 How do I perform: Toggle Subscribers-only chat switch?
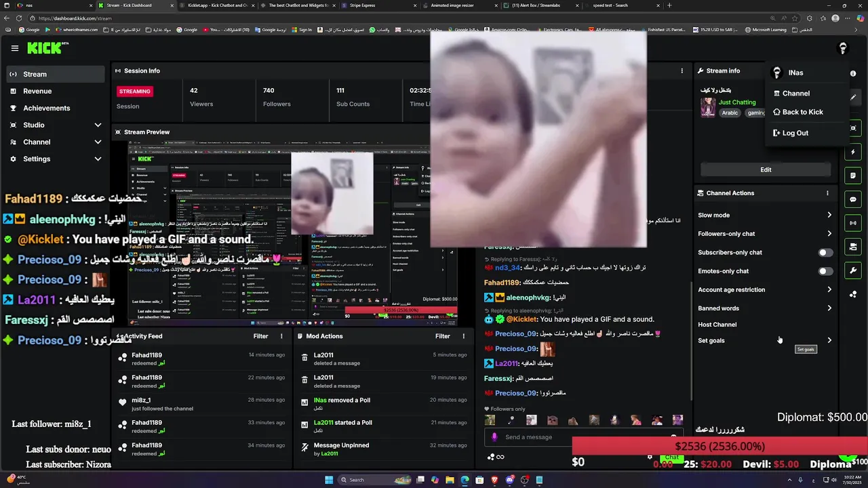click(x=825, y=252)
